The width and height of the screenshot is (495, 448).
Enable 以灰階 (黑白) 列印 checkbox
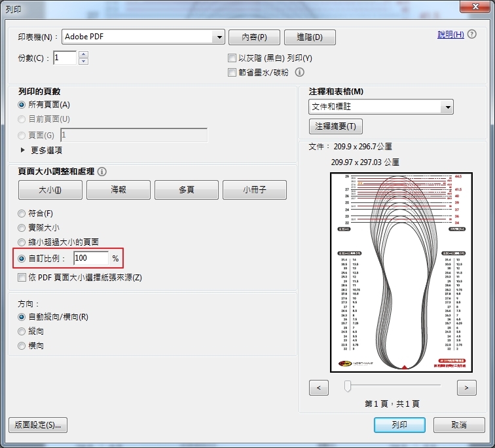pyautogui.click(x=232, y=58)
